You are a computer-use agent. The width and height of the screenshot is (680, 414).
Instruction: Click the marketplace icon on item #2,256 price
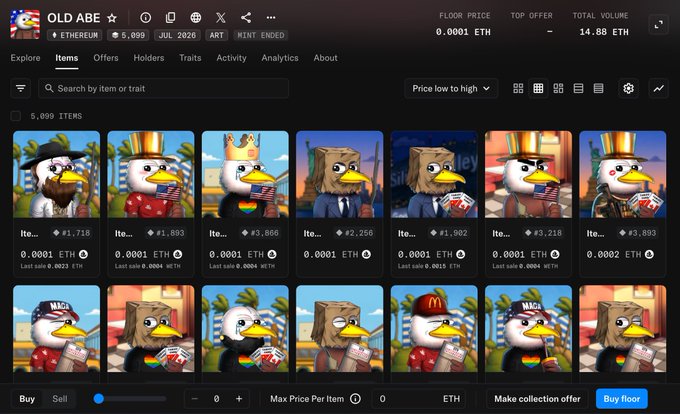(366, 254)
